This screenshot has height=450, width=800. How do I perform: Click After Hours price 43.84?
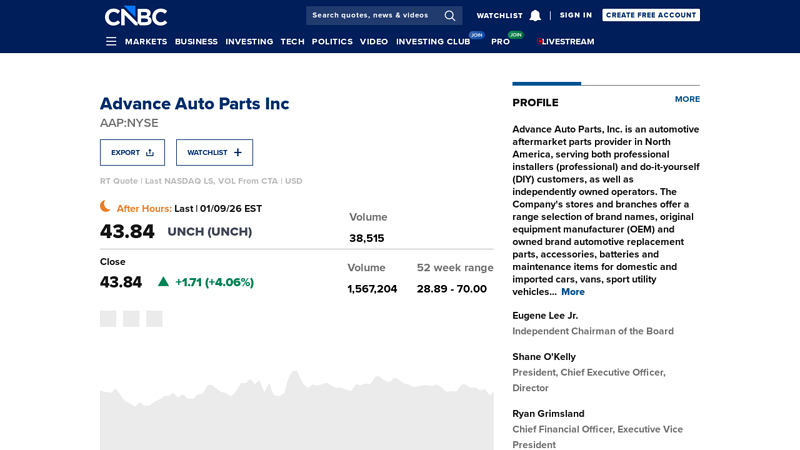[x=127, y=232]
